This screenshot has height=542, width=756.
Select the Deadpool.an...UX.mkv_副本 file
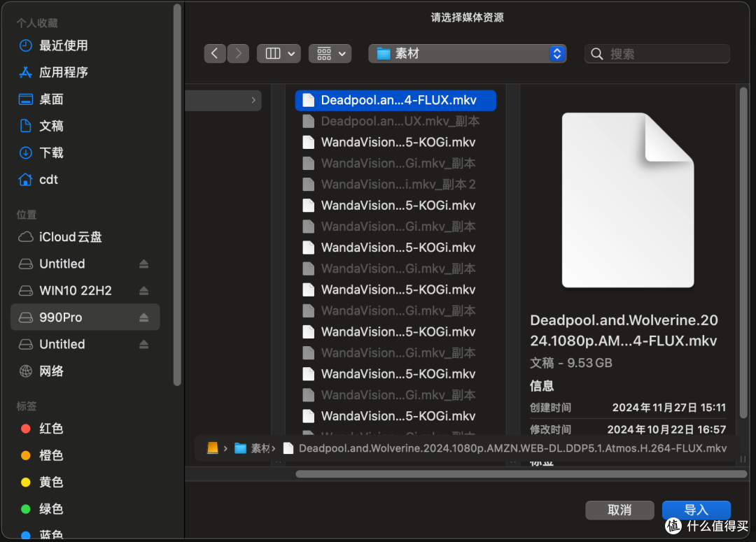[x=395, y=122]
